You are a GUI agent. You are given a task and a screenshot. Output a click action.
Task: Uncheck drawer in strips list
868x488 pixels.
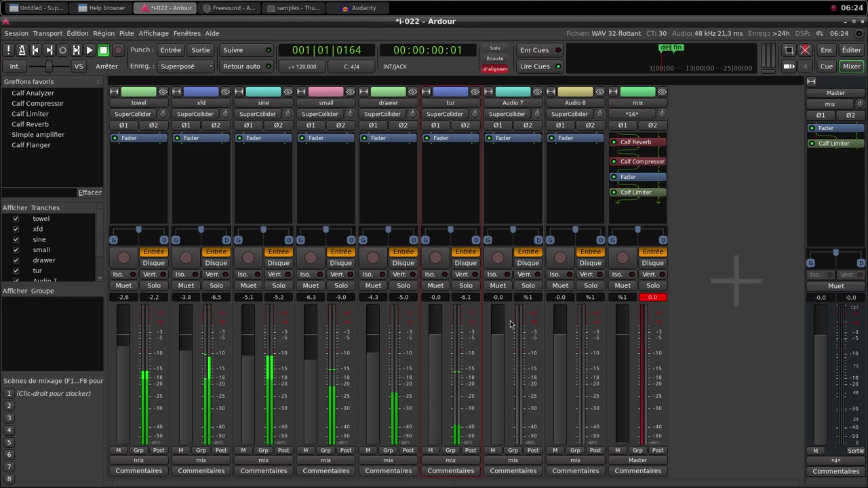pyautogui.click(x=16, y=260)
